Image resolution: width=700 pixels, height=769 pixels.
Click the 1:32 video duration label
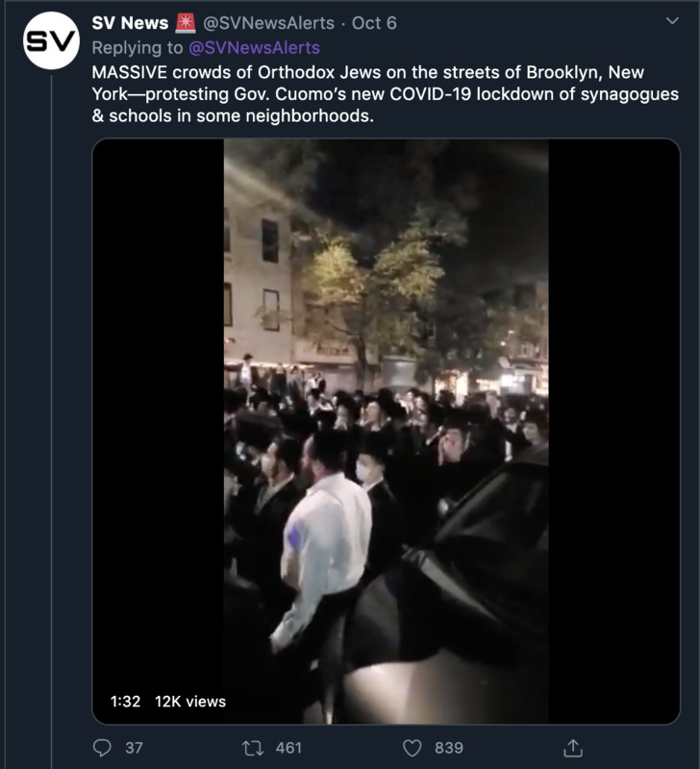coord(125,702)
